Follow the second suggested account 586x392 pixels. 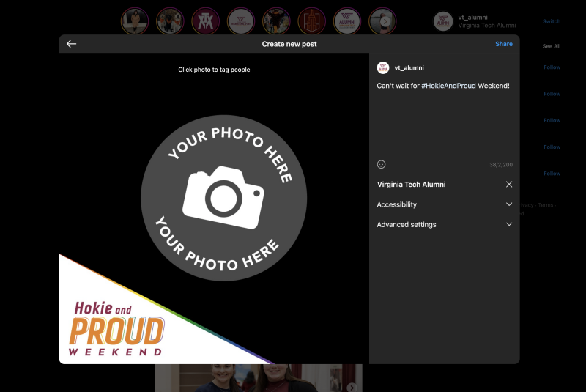552,94
